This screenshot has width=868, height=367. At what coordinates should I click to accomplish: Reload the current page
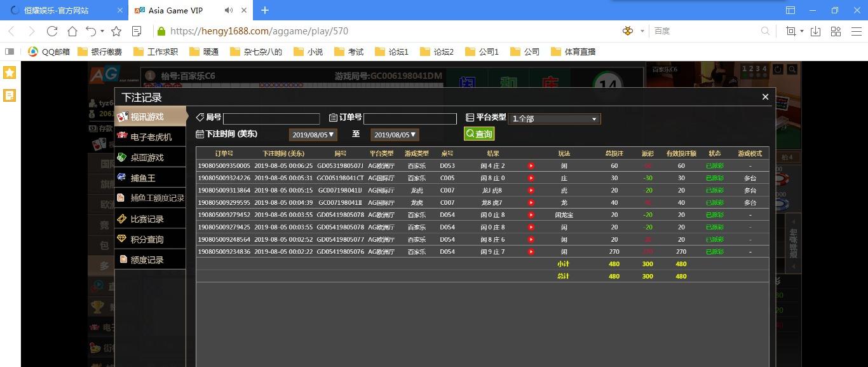[x=52, y=31]
